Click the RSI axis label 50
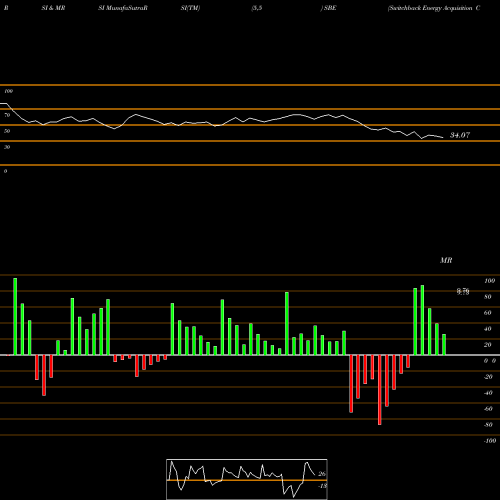This screenshot has width=500, height=500. [x=7, y=131]
